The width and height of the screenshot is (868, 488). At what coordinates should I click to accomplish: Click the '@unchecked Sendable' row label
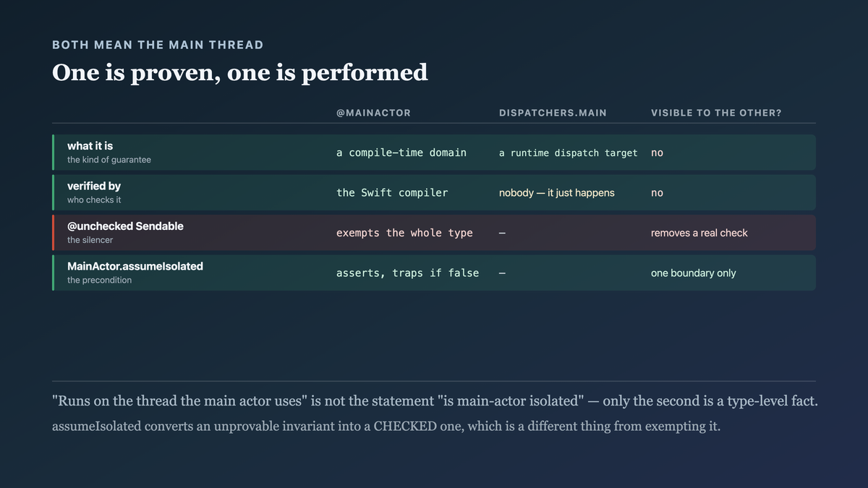click(125, 226)
